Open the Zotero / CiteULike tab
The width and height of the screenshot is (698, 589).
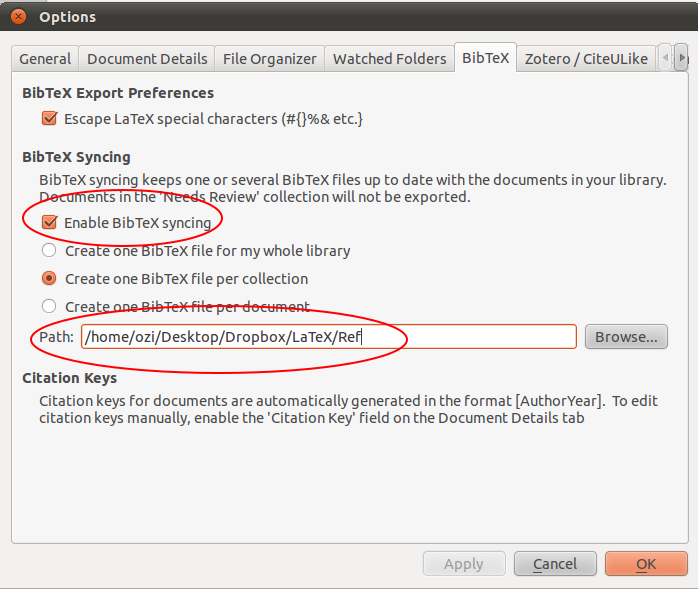point(586,59)
